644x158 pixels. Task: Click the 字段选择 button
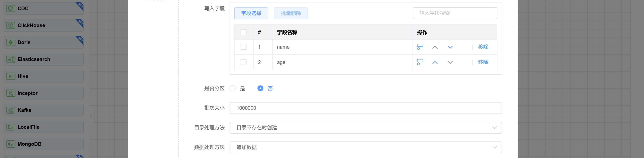click(x=251, y=13)
